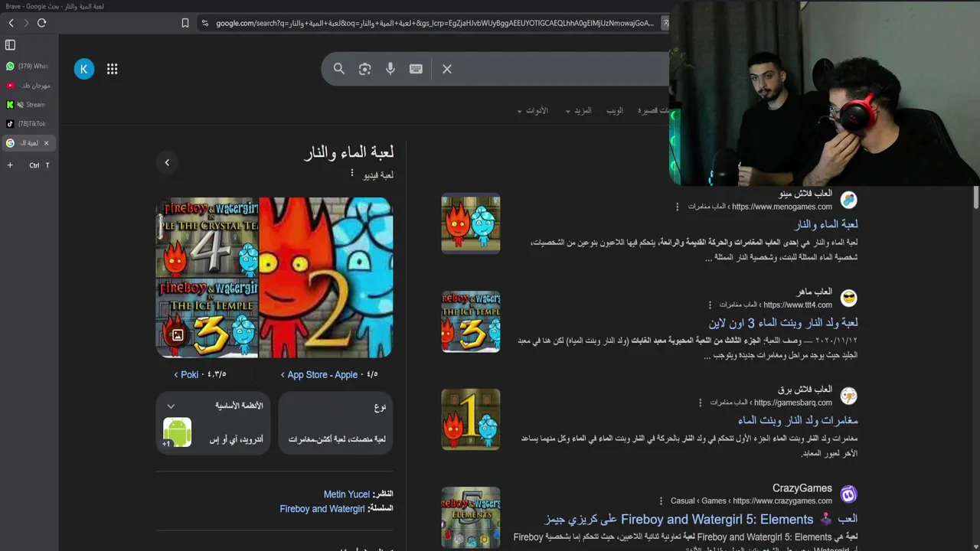Switch to the YouTube مهرجان tab
The width and height of the screenshot is (980, 551).
tap(28, 86)
